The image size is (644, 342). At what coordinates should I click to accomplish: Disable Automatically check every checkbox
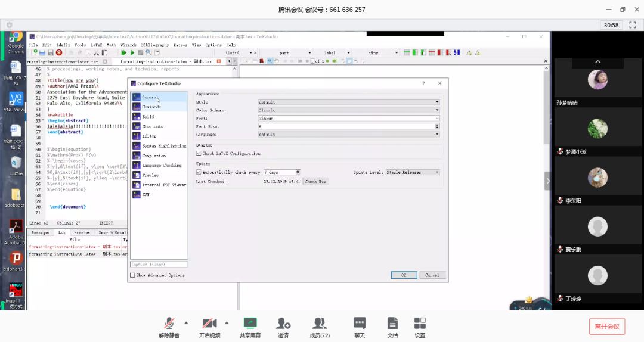tap(199, 172)
